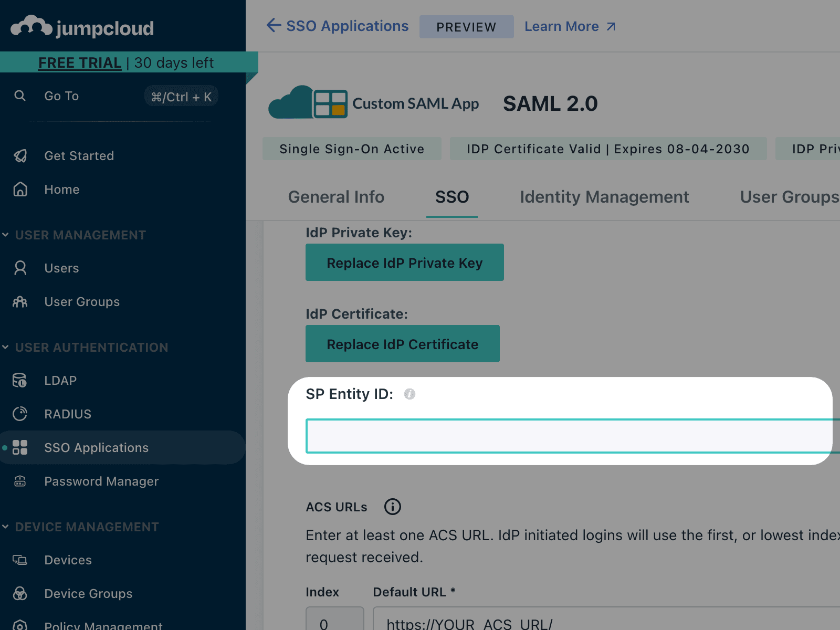The height and width of the screenshot is (630, 840).
Task: Click the Devices icon
Action: (x=20, y=560)
